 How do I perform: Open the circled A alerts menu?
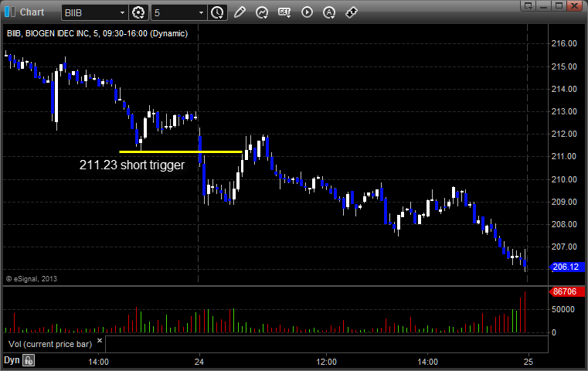[x=329, y=12]
